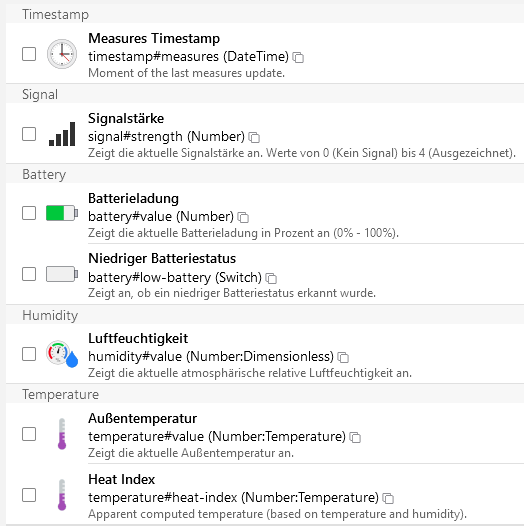Copy the signal#strength channel ID
The width and height of the screenshot is (524, 526).
pos(254,137)
